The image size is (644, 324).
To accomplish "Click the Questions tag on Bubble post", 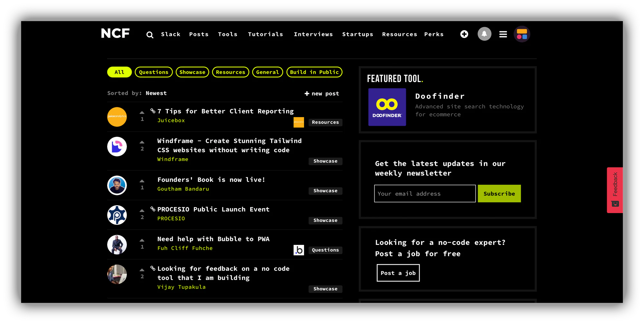I will pos(325,250).
